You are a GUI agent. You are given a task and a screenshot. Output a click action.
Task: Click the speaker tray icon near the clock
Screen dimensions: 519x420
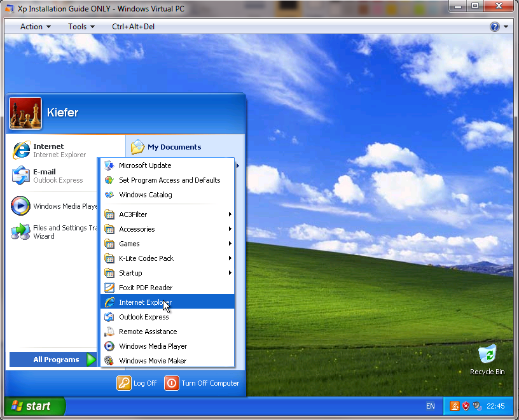tap(477, 406)
